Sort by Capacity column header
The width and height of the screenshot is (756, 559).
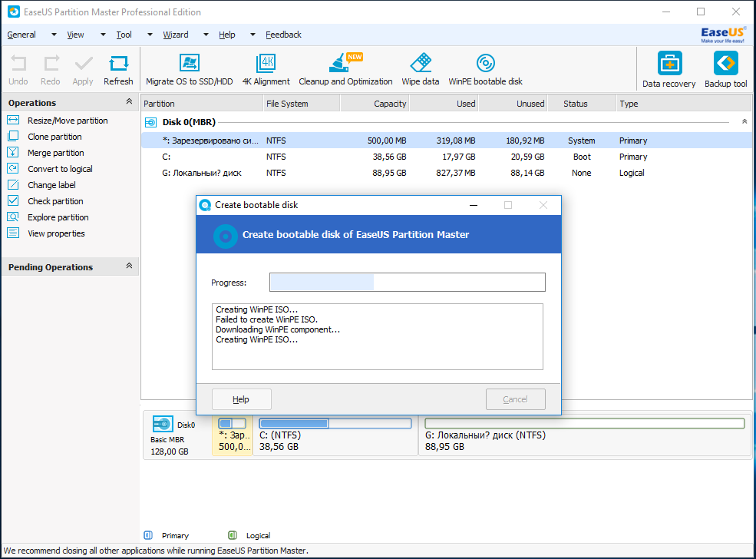pyautogui.click(x=375, y=103)
